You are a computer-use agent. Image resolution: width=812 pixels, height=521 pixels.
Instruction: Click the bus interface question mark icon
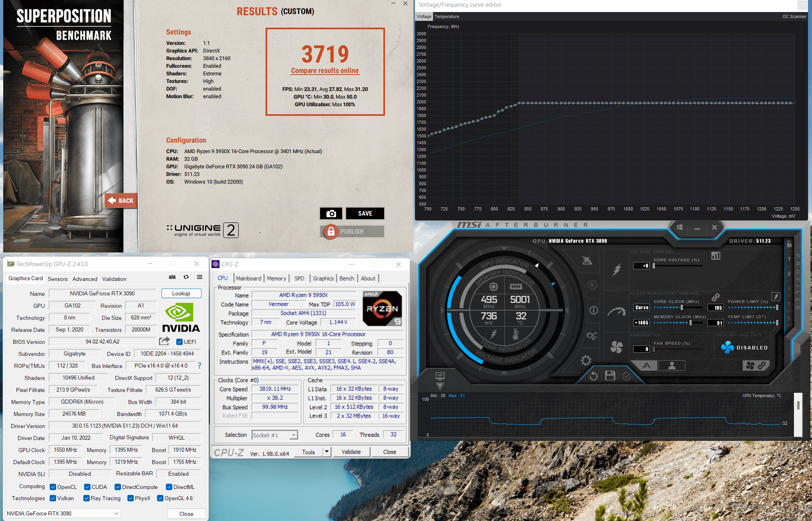[199, 366]
